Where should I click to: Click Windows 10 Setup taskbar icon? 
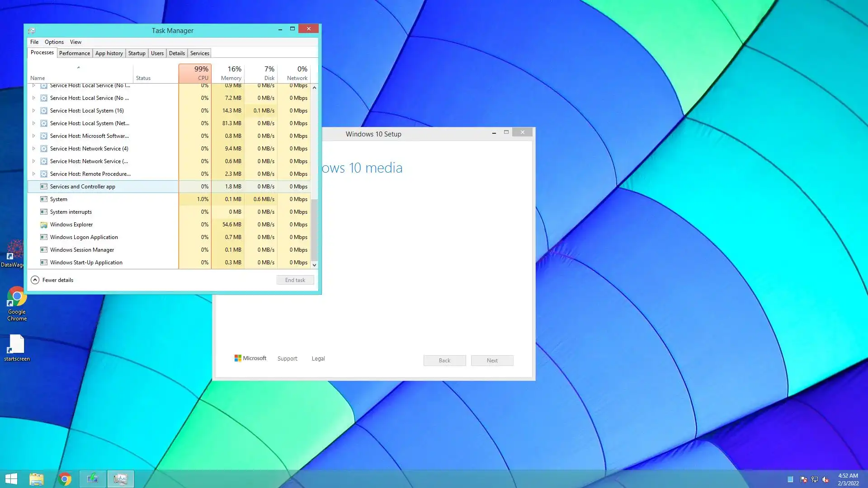pyautogui.click(x=93, y=479)
